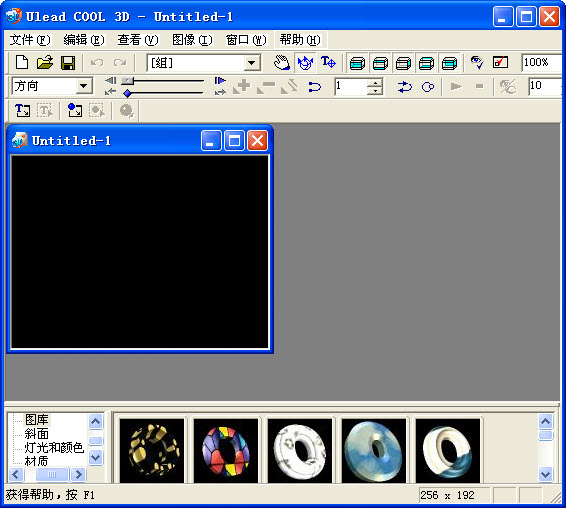Image resolution: width=566 pixels, height=508 pixels.
Task: Select 灯光和颜色 in the tree
Action: click(54, 447)
